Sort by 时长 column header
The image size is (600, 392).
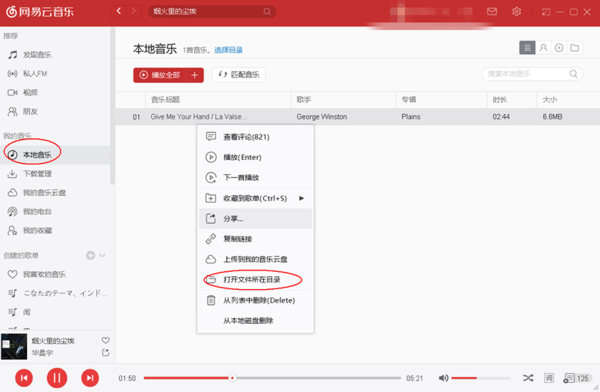[512, 100]
